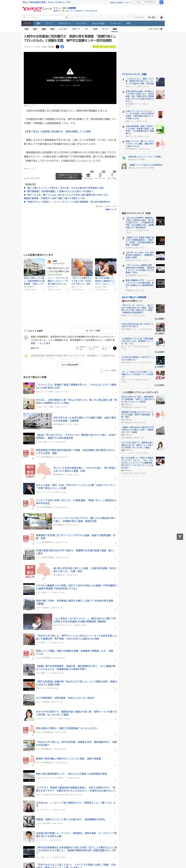This screenshot has height=868, width=186.
Task: Expand first comment with もっと見る link
Action: point(45,343)
